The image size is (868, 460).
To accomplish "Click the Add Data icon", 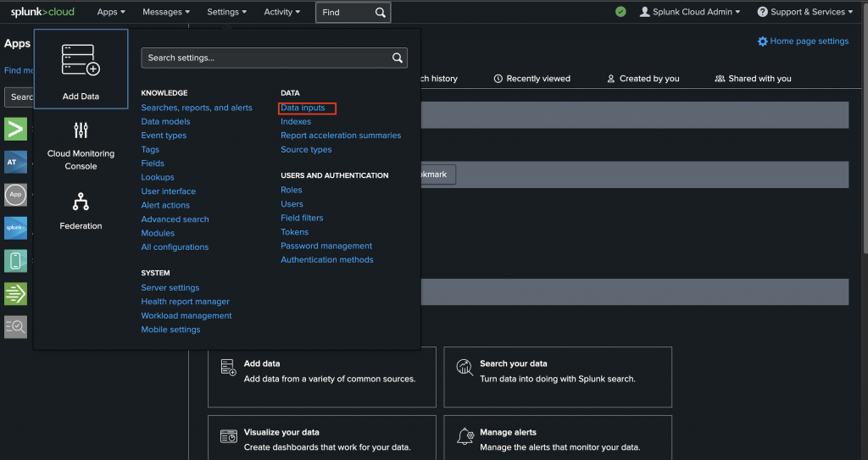I will (81, 61).
